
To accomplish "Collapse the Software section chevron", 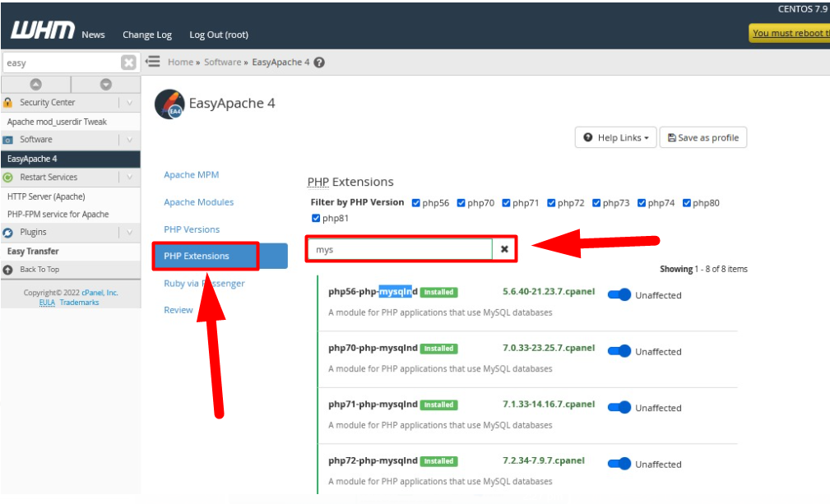I will pyautogui.click(x=130, y=140).
